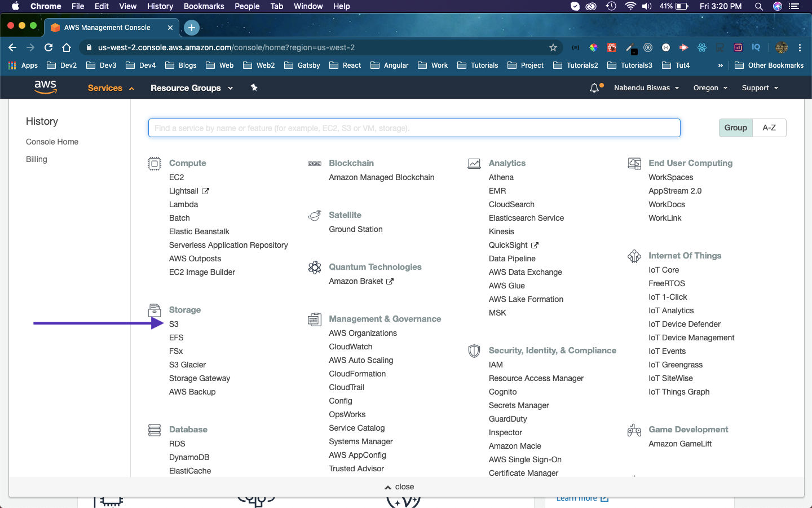Open the Lightsail external link
This screenshot has width=812, height=508.
(x=189, y=191)
